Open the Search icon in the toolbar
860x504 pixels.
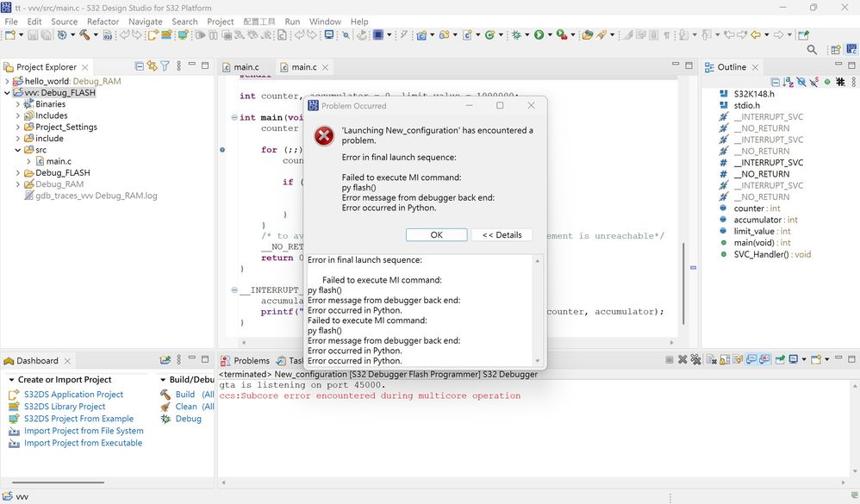811,50
